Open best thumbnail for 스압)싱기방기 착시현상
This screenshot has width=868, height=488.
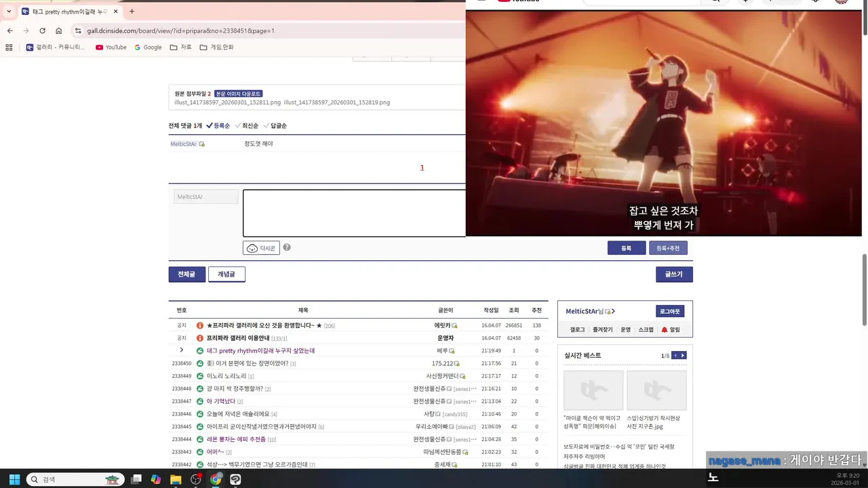pyautogui.click(x=656, y=390)
